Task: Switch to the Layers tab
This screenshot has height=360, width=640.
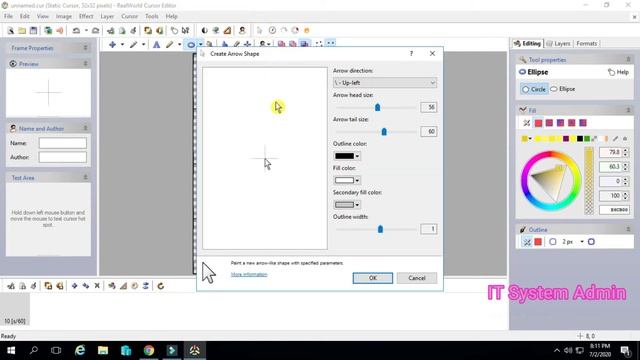Action: [x=558, y=43]
